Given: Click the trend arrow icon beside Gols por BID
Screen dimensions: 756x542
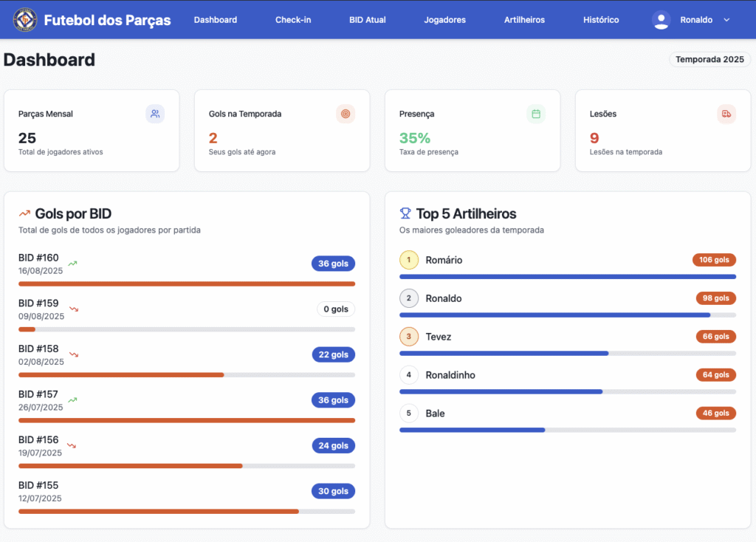Looking at the screenshot, I should pyautogui.click(x=24, y=214).
